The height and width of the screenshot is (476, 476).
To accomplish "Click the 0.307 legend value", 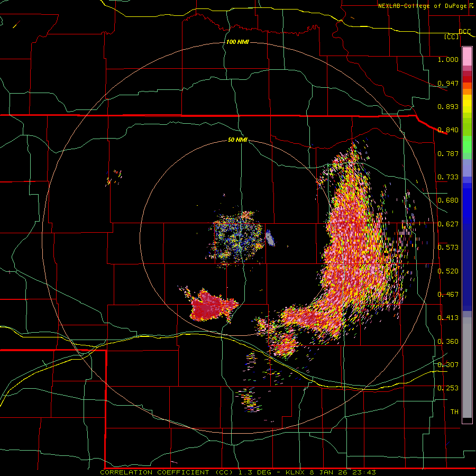I will 448,365.
